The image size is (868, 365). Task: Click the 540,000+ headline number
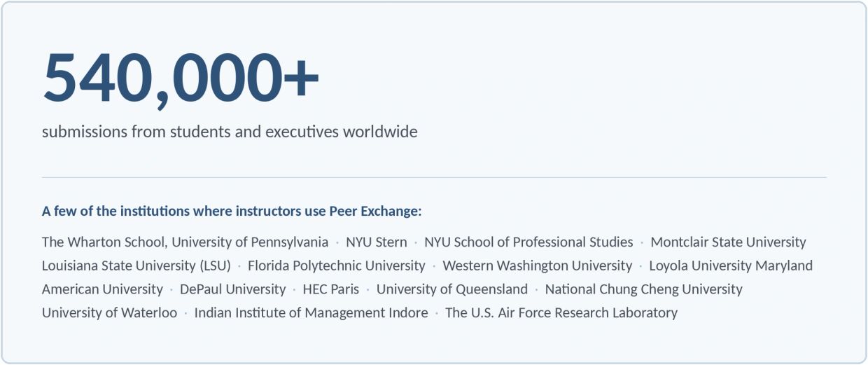[x=181, y=78]
